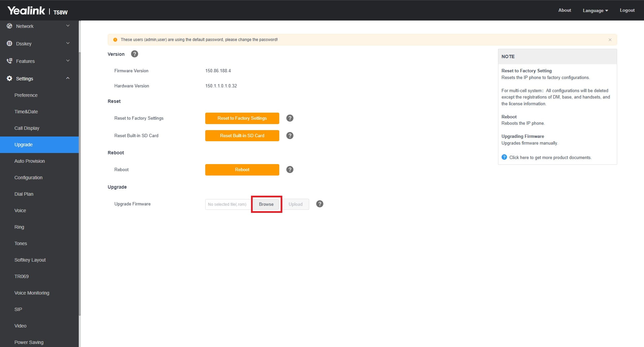
Task: Open the Language dropdown
Action: click(x=595, y=10)
